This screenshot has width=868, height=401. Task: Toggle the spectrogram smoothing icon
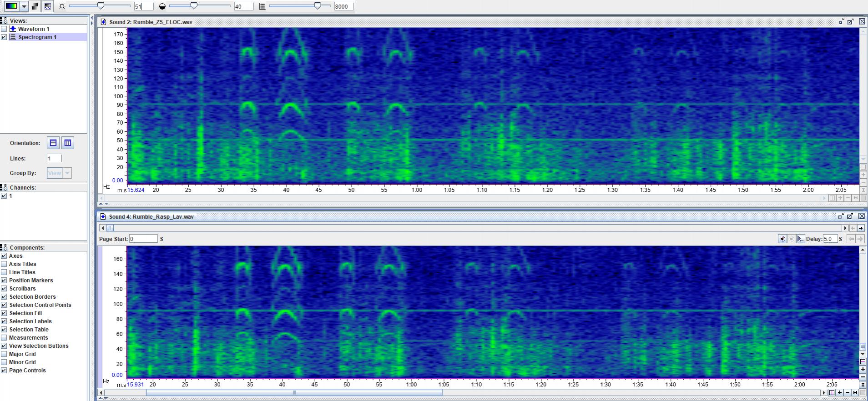47,6
